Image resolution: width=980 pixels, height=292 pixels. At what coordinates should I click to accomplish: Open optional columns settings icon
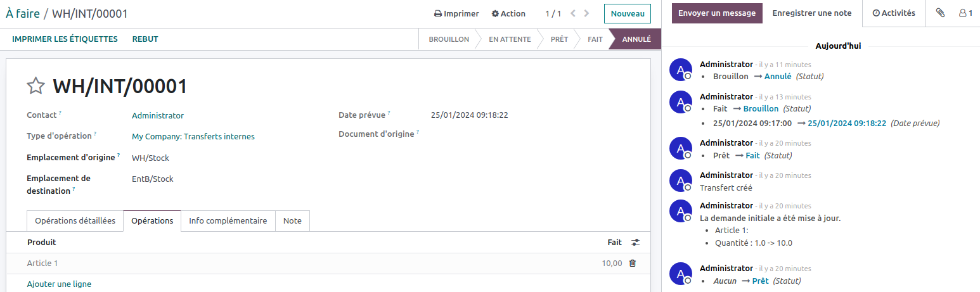[x=636, y=242]
